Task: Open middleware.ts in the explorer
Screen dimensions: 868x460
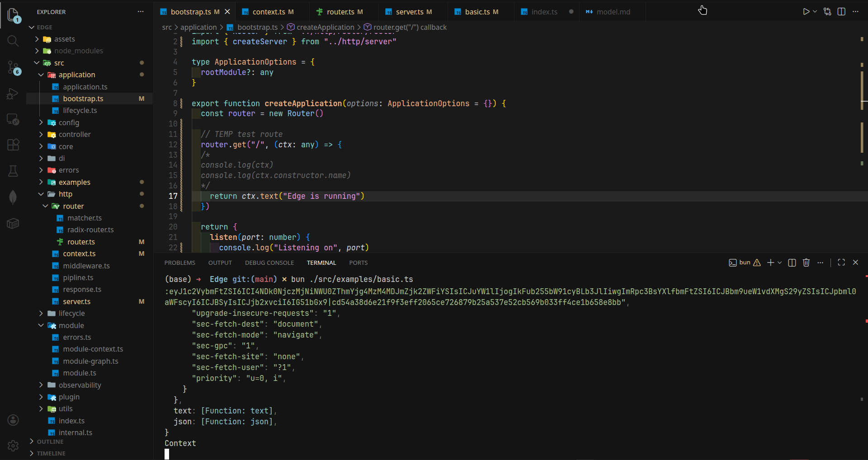Action: coord(86,266)
